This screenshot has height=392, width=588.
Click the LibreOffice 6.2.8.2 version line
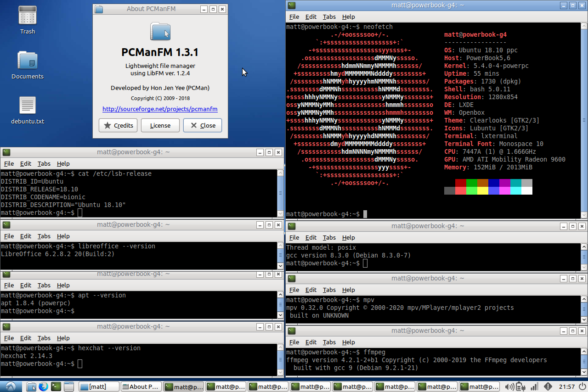58,254
